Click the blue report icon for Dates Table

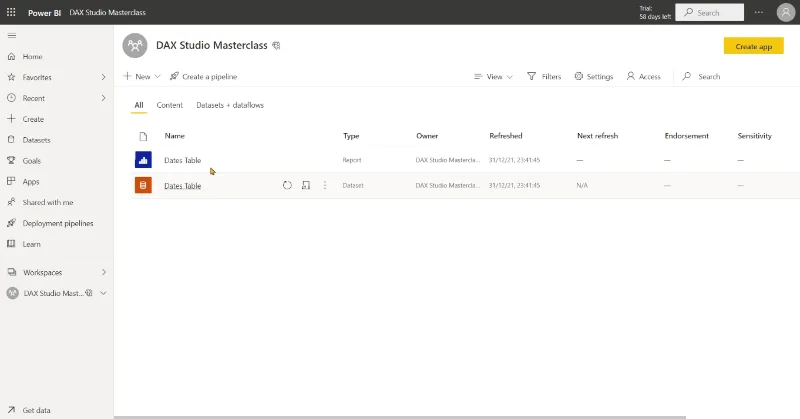coord(143,160)
